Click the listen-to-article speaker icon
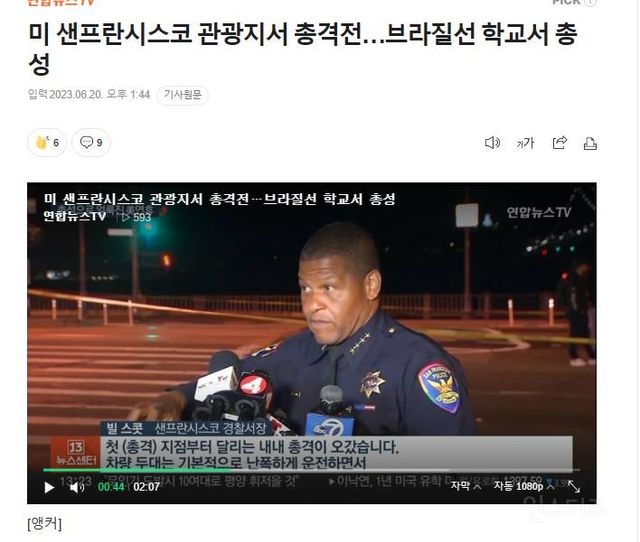This screenshot has height=542, width=640. click(x=492, y=143)
